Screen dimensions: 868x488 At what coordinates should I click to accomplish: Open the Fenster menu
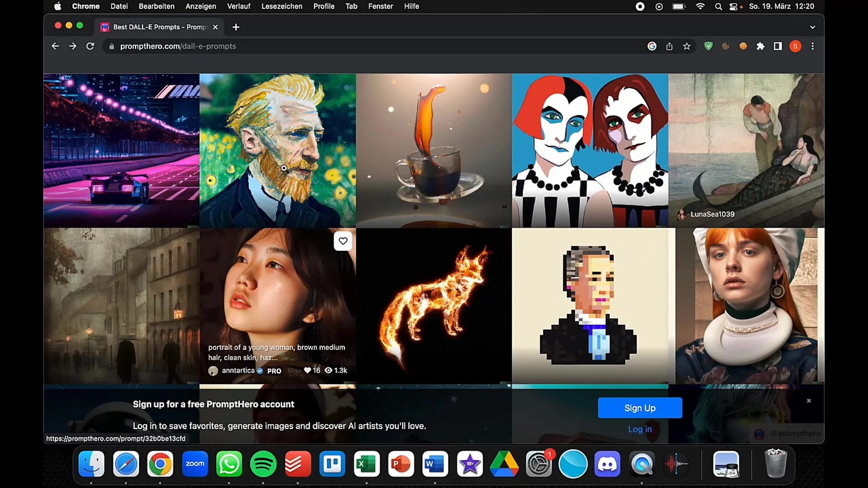point(381,6)
